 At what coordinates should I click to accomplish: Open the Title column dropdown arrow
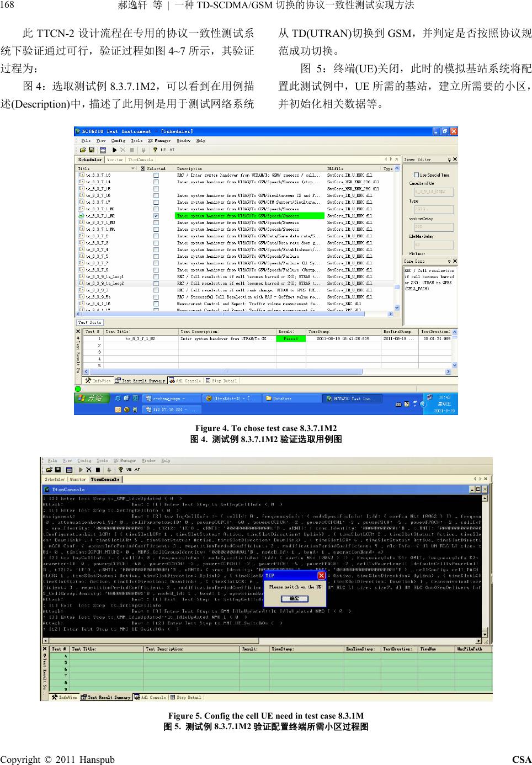(x=132, y=168)
